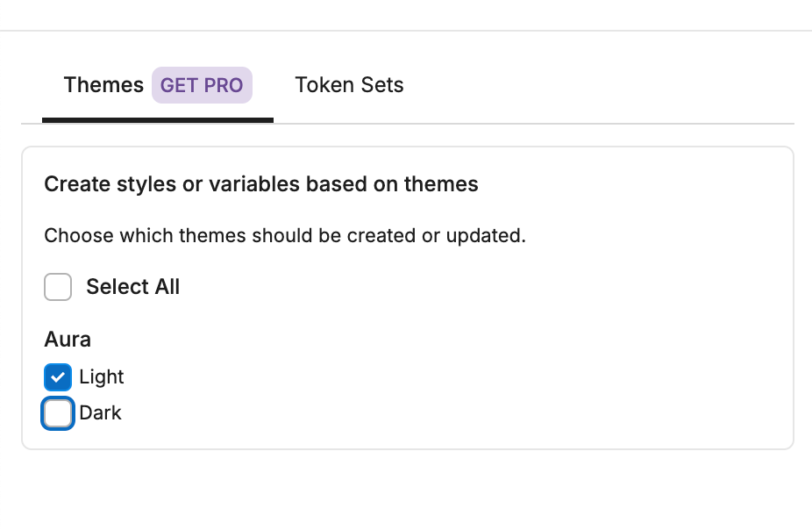Click the Select All label text
Screen dimensions: 812x530
click(x=133, y=287)
